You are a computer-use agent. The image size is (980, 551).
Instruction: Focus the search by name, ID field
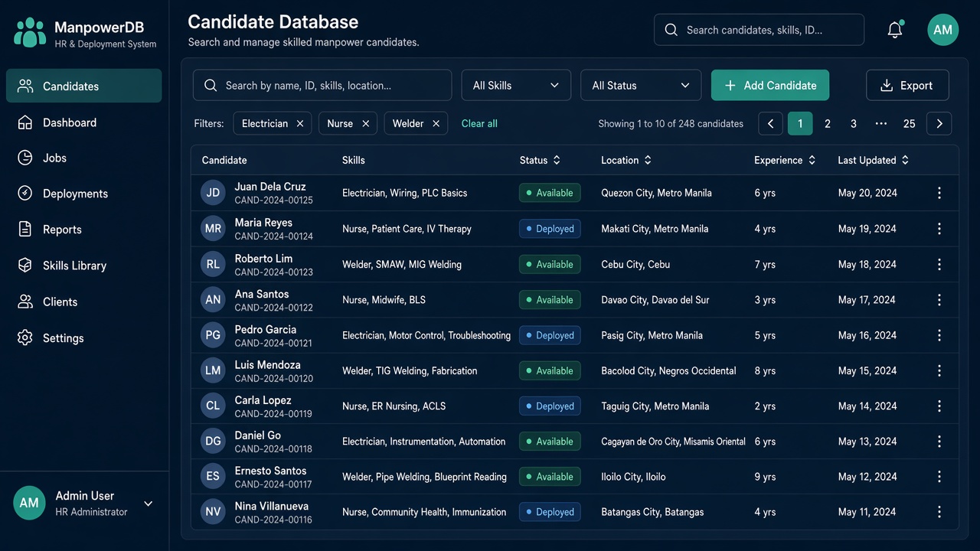322,86
